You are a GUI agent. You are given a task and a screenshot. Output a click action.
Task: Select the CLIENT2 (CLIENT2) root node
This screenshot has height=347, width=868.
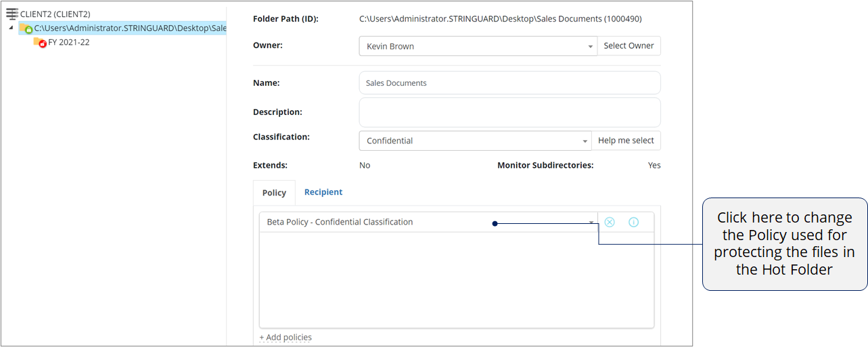pyautogui.click(x=55, y=14)
